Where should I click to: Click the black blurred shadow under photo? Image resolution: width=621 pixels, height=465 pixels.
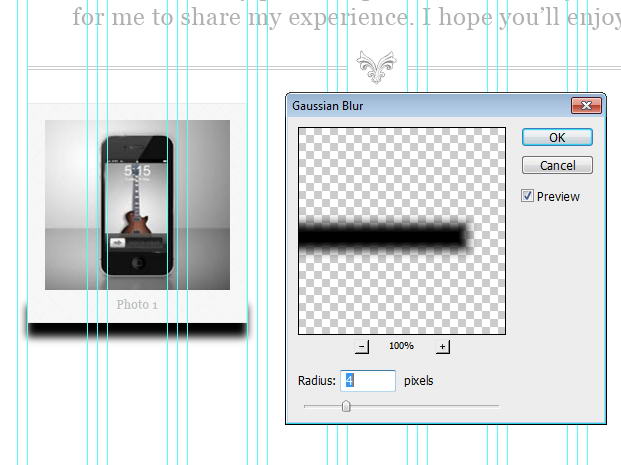pyautogui.click(x=137, y=330)
